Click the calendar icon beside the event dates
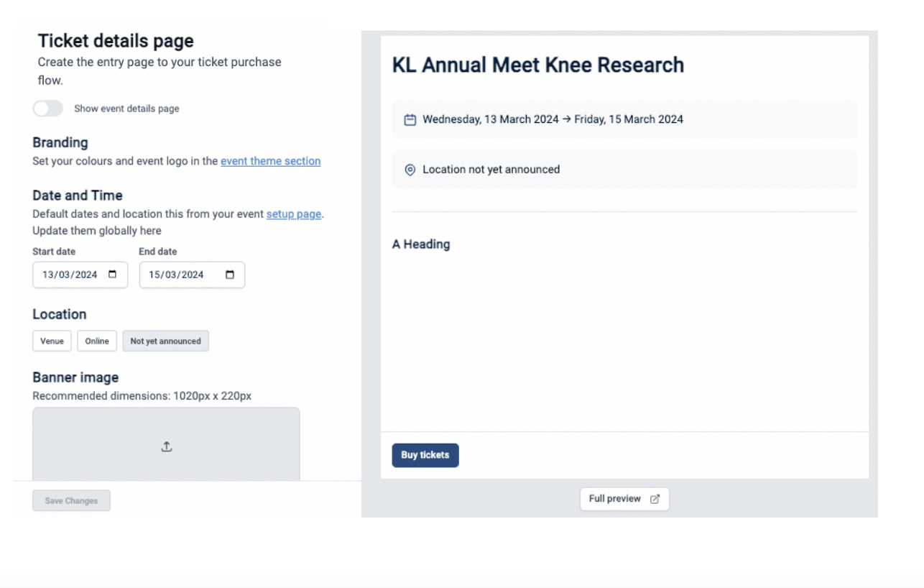This screenshot has height=588, width=924. [410, 119]
